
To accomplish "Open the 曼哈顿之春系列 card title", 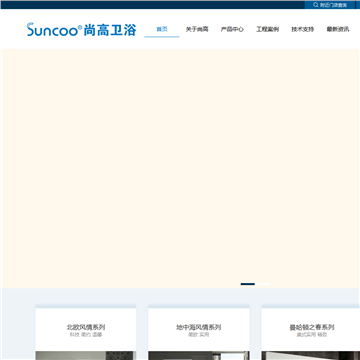I will click(312, 327).
